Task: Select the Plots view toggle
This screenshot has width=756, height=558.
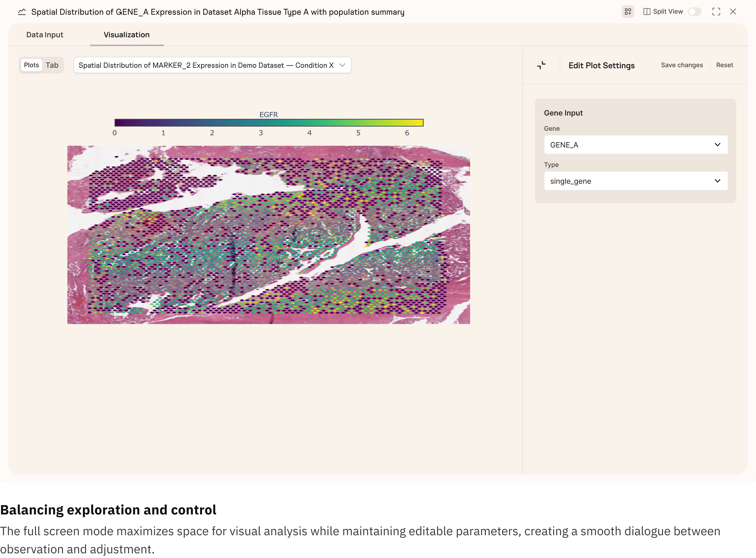Action: coord(31,65)
